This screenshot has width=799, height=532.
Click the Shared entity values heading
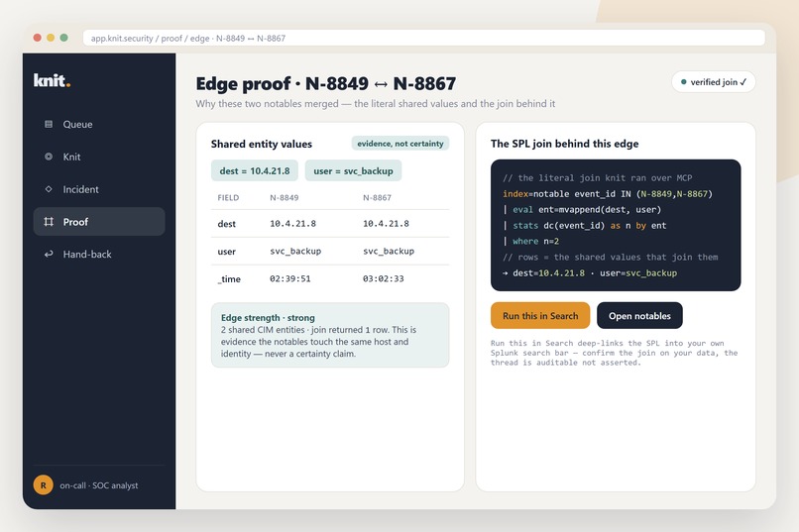point(262,144)
